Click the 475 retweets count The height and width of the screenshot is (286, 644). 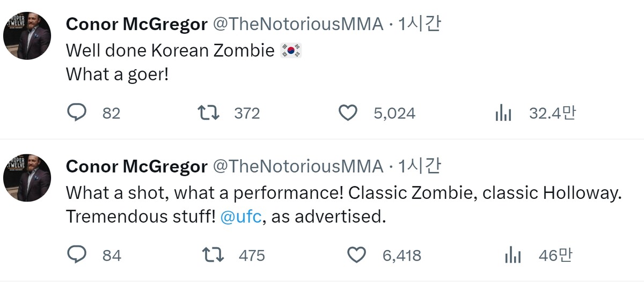pyautogui.click(x=252, y=255)
